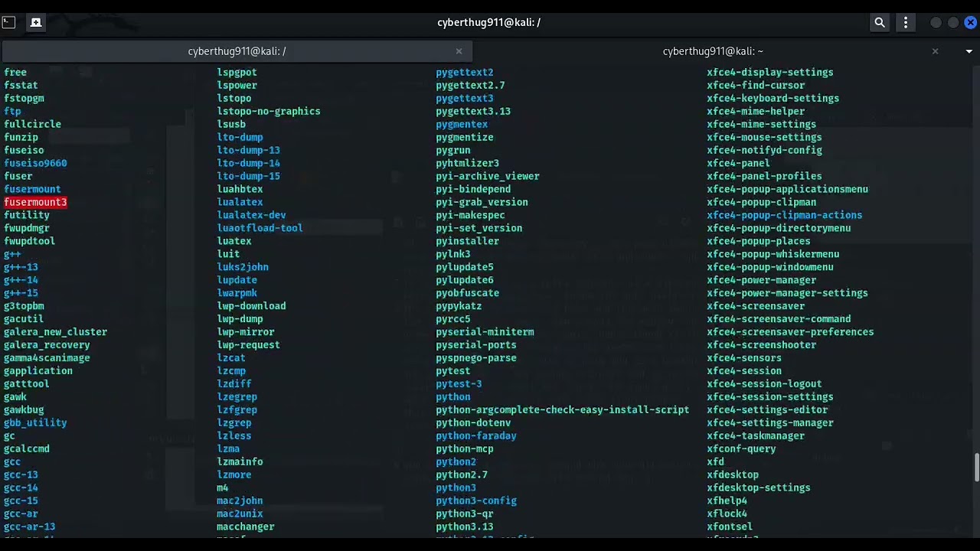Click the 'xfce4-screenshooter' entry

pos(762,345)
